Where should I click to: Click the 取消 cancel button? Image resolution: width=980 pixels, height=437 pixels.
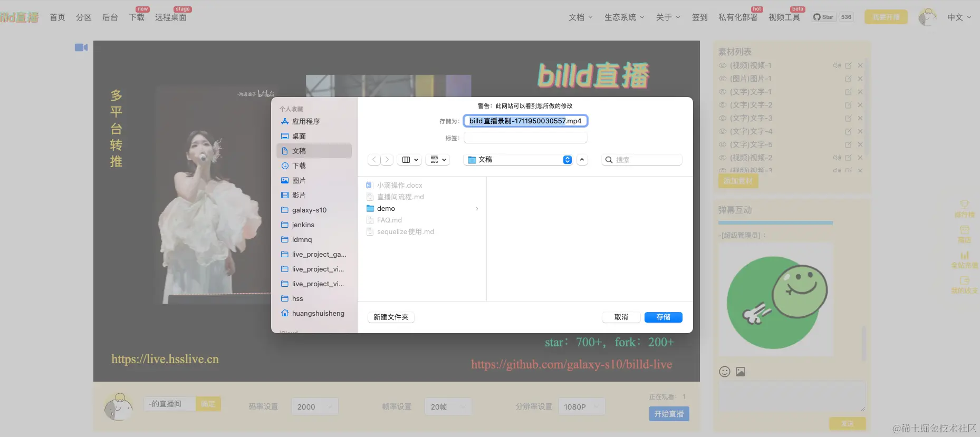click(x=621, y=317)
